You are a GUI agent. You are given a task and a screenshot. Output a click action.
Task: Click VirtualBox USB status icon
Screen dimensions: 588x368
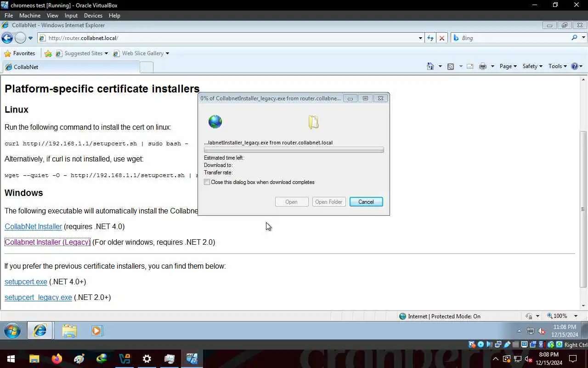point(507,345)
